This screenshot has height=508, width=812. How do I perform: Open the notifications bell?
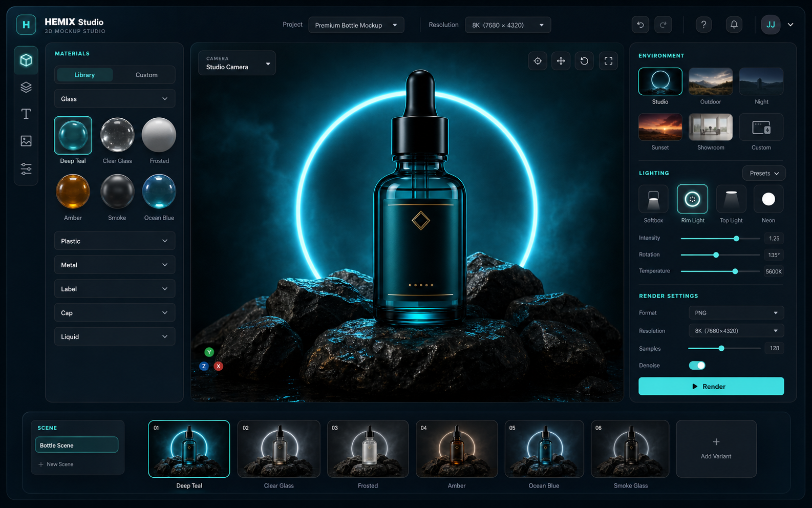[734, 25]
